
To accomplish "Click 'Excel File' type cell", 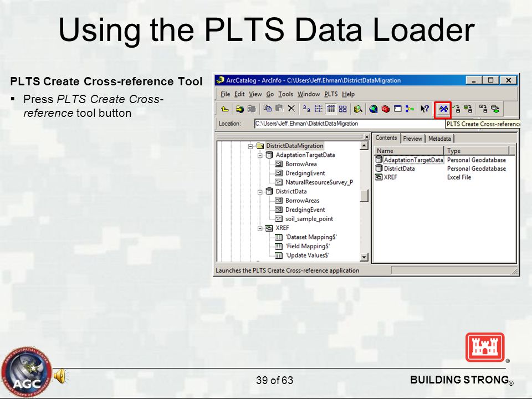I will point(459,177).
